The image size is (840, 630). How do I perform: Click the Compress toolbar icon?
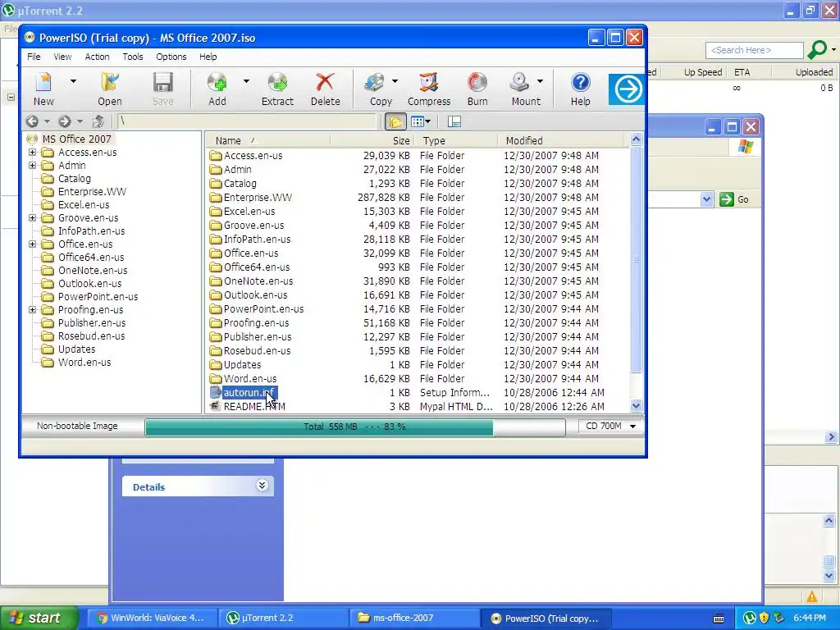428,89
